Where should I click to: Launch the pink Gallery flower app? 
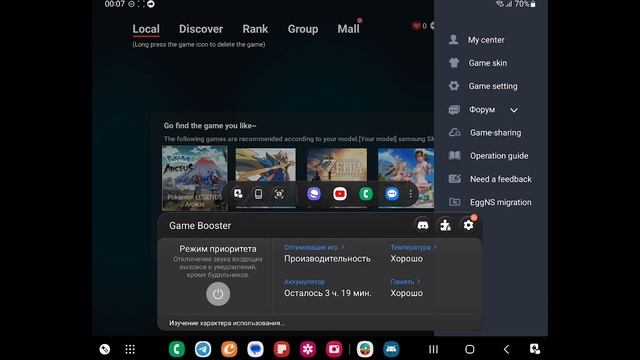click(x=308, y=349)
